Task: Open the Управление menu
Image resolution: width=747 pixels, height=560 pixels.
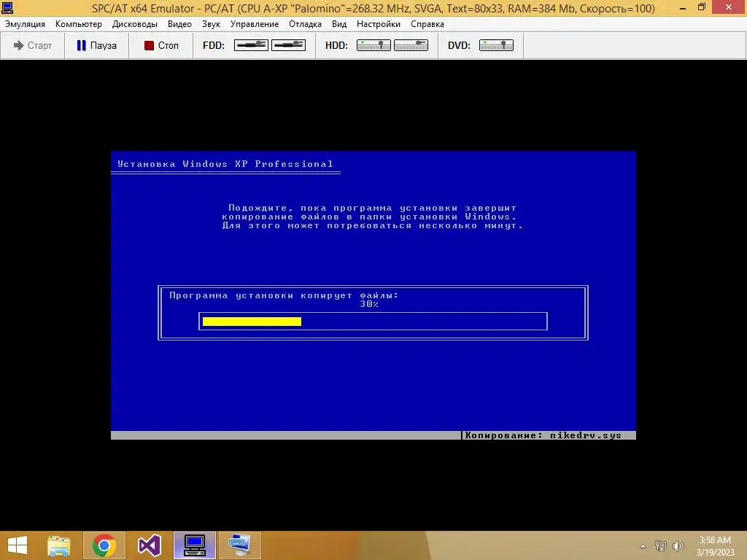Action: pyautogui.click(x=255, y=24)
